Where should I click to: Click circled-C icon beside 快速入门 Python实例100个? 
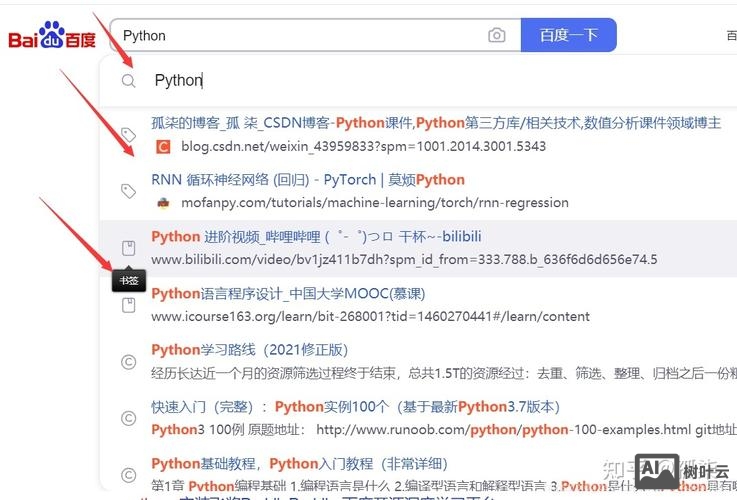point(128,418)
